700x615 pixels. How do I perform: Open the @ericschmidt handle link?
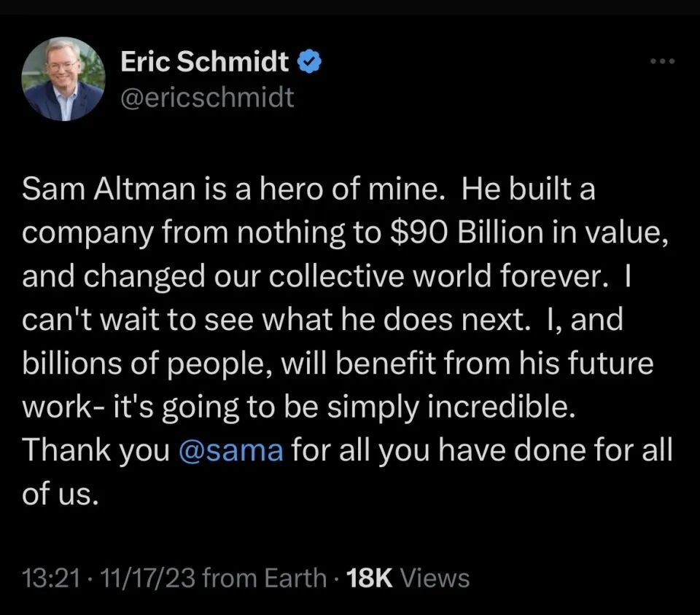pos(207,97)
